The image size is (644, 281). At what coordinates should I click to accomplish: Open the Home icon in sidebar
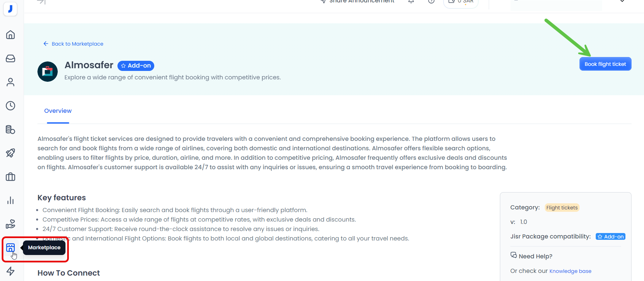point(10,35)
